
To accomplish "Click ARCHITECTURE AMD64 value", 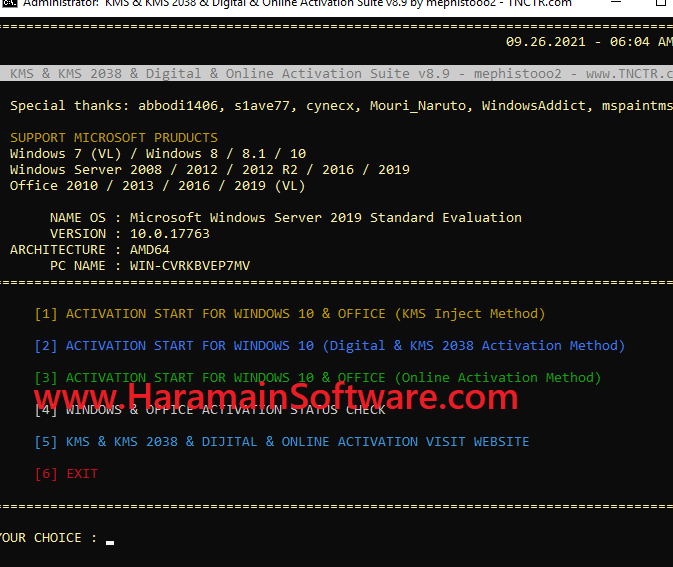I will click(150, 250).
